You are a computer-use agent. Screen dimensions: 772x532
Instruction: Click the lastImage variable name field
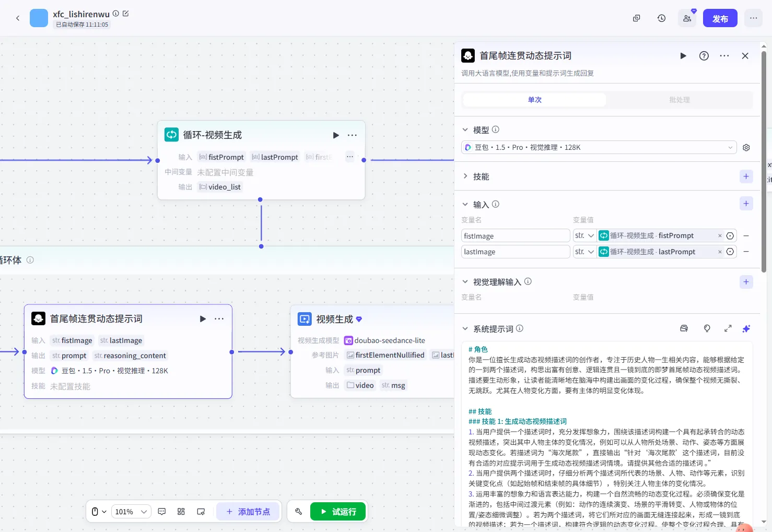(515, 252)
